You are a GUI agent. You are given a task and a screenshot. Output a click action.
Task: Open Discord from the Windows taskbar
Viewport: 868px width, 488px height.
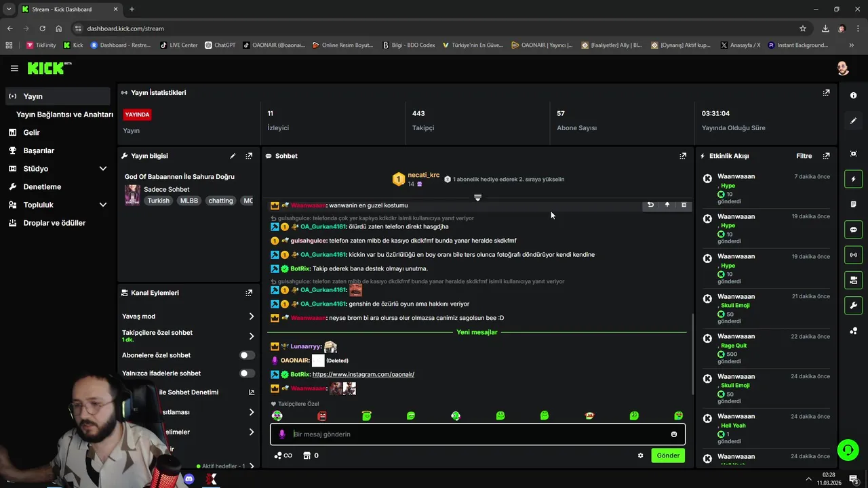point(189,479)
